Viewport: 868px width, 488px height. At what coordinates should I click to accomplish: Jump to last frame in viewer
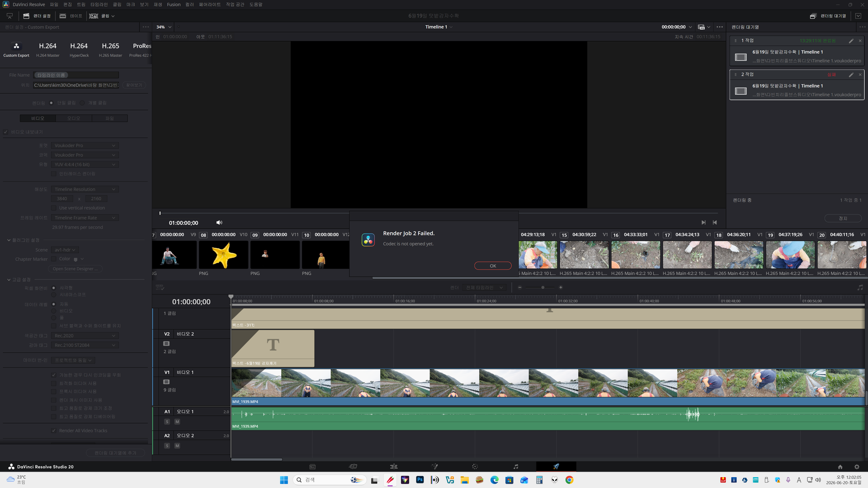pos(703,223)
